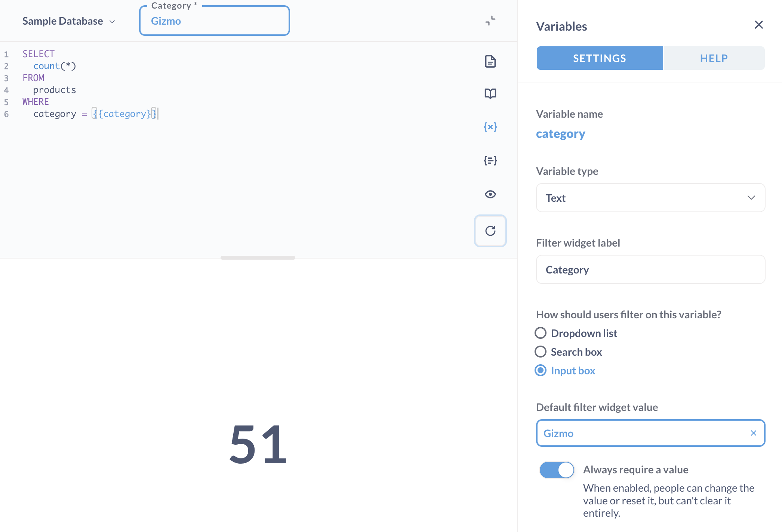
Task: Select the Dropdown list radio button
Action: (x=540, y=332)
